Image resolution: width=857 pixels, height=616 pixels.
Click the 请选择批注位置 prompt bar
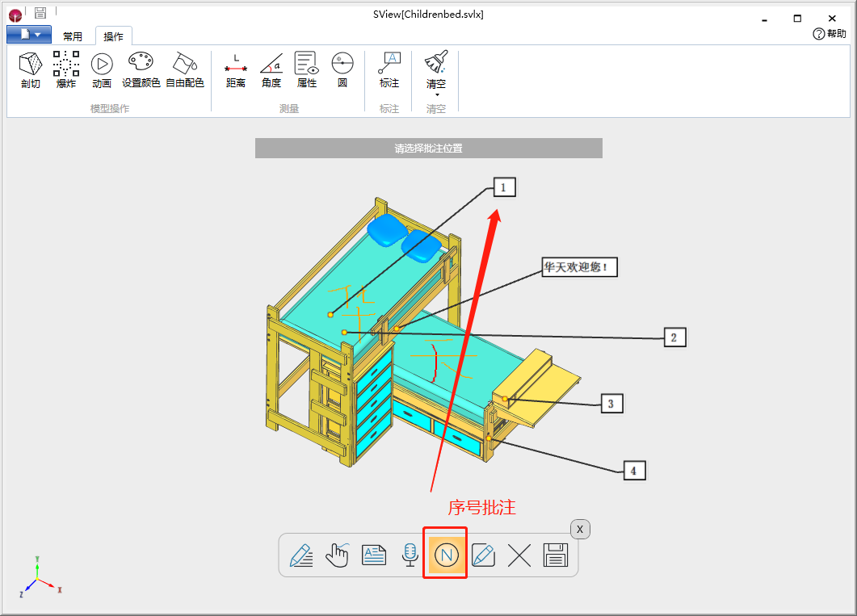pyautogui.click(x=428, y=148)
